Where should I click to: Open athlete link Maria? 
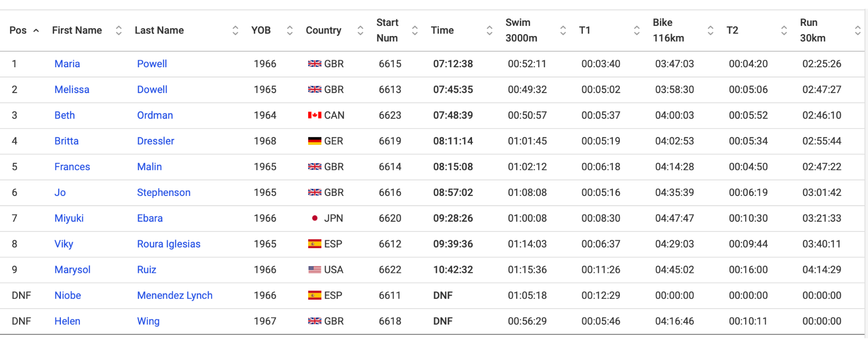67,64
